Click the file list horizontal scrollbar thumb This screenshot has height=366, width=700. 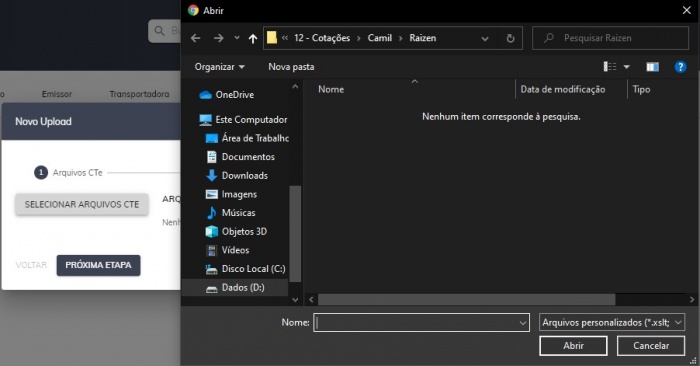coord(467,300)
